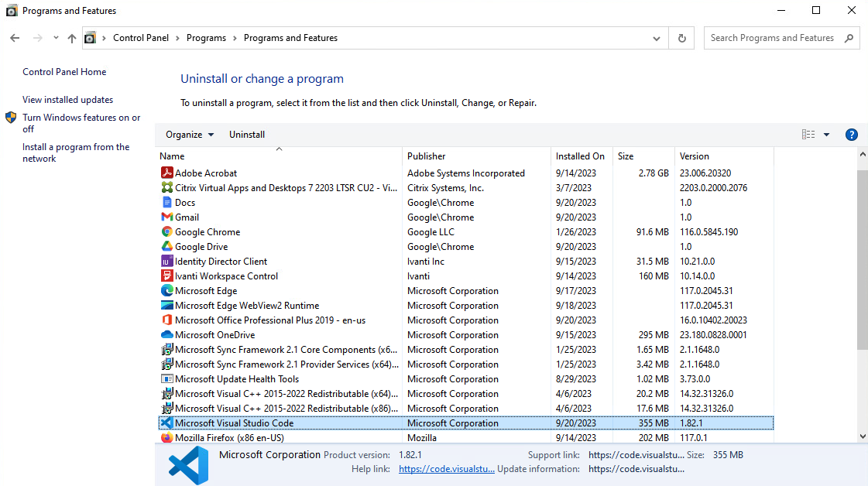868x486 pixels.
Task: Click Programs and Features breadcrumb
Action: [x=290, y=38]
